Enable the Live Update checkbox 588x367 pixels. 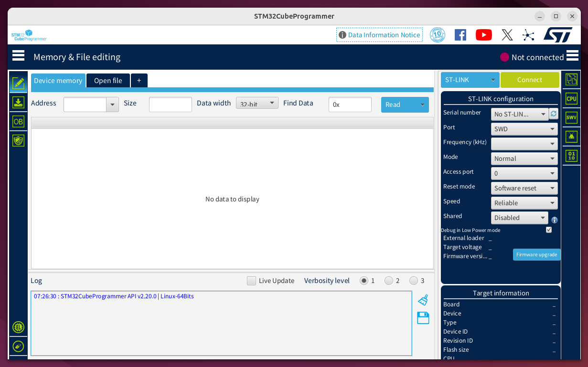[x=251, y=281]
